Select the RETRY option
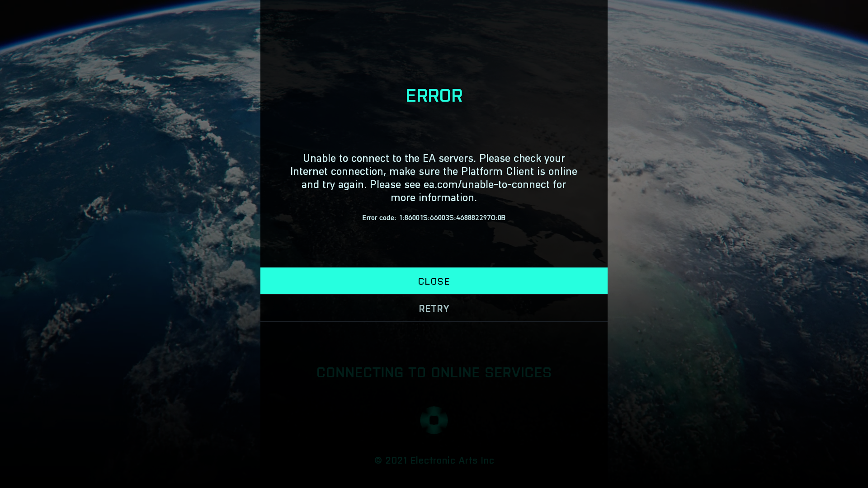This screenshot has height=488, width=868. [x=434, y=308]
